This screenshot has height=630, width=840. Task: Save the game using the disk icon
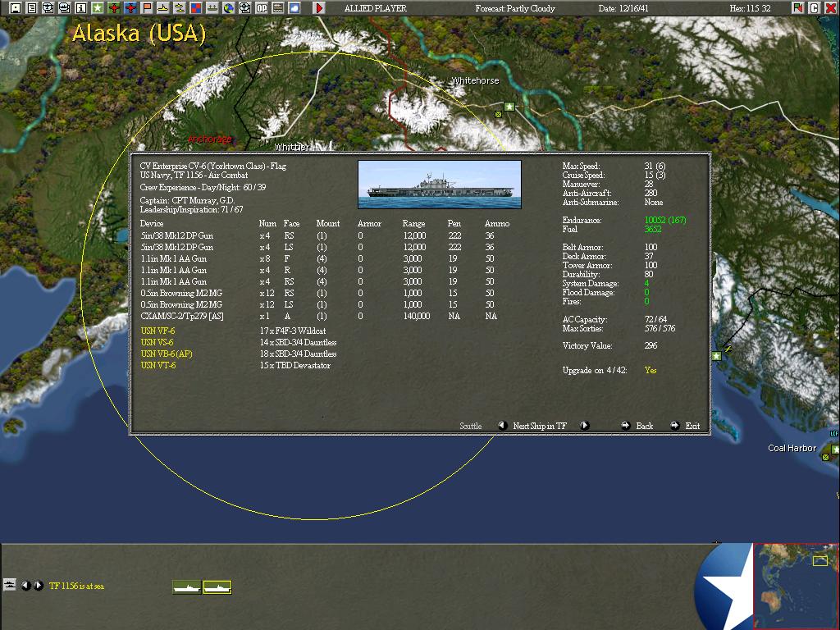[x=16, y=8]
